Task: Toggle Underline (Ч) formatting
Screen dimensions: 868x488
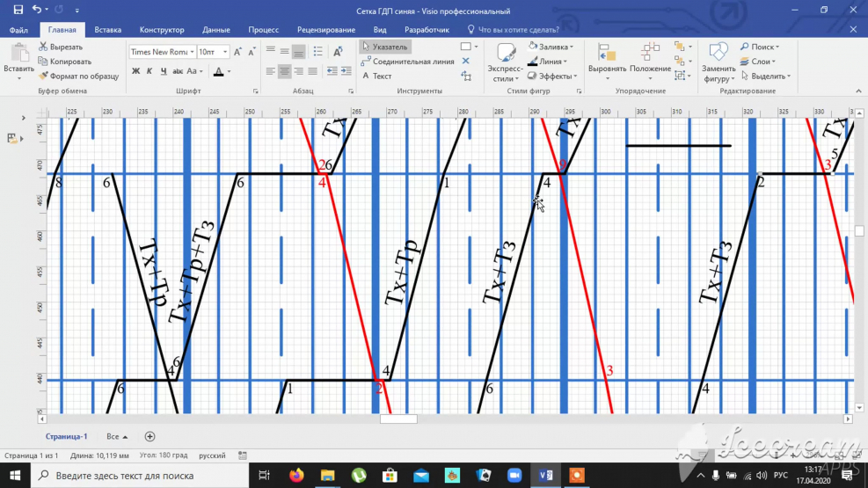Action: [x=164, y=71]
